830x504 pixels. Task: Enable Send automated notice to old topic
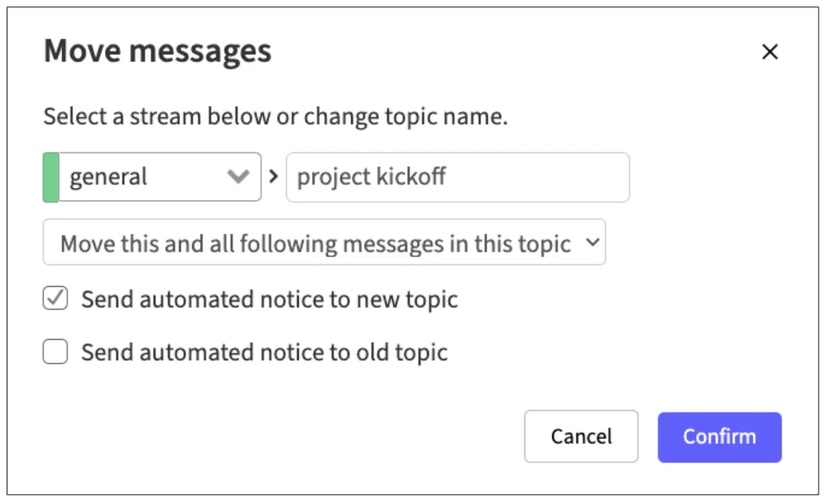pyautogui.click(x=55, y=352)
